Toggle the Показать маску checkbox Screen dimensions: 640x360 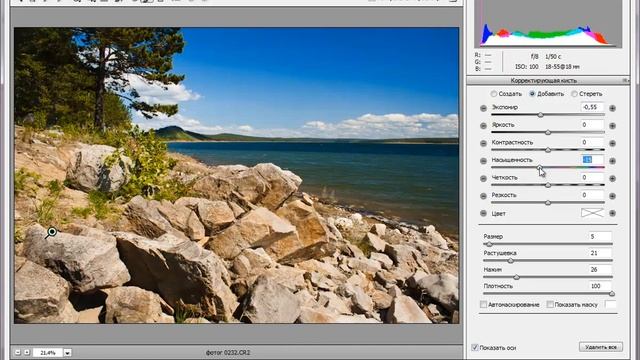[550, 304]
